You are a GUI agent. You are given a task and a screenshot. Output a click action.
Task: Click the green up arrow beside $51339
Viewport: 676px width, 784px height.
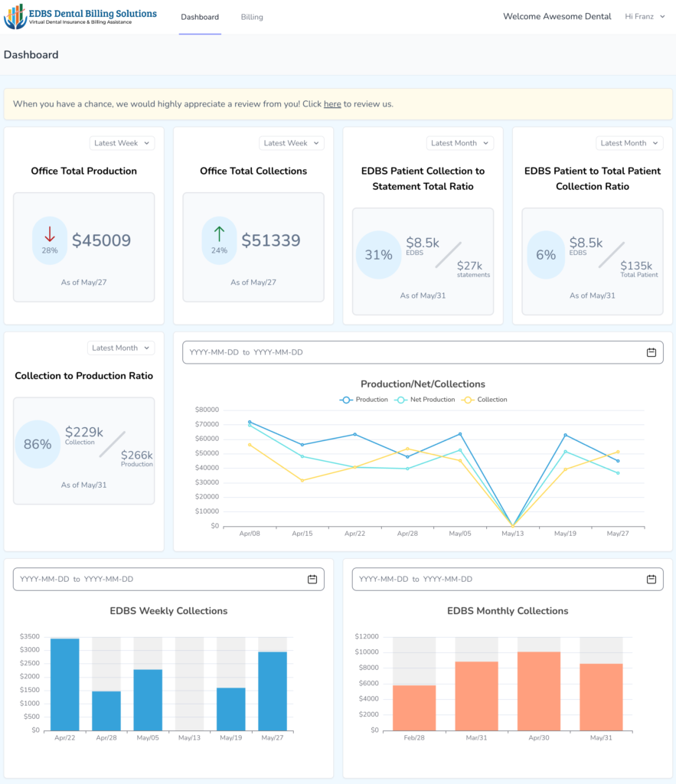pyautogui.click(x=219, y=234)
